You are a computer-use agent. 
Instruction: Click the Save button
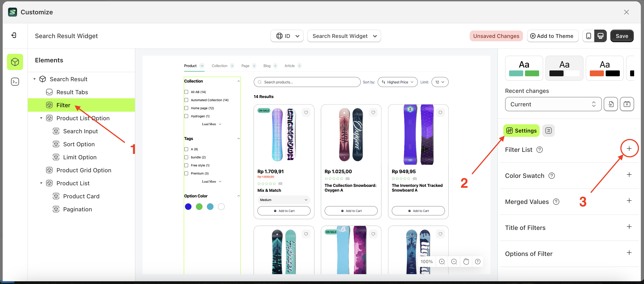tap(622, 36)
